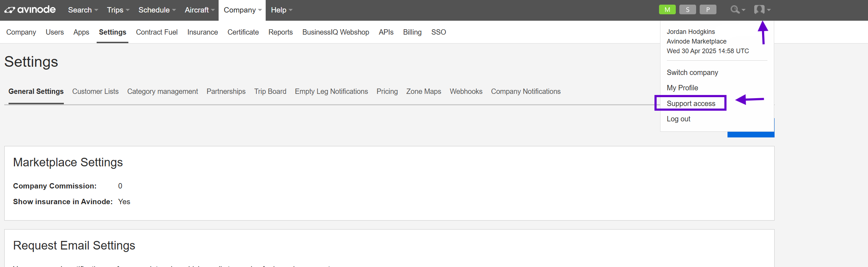Click the Company Commission label
Image resolution: width=868 pixels, height=267 pixels.
(x=55, y=186)
